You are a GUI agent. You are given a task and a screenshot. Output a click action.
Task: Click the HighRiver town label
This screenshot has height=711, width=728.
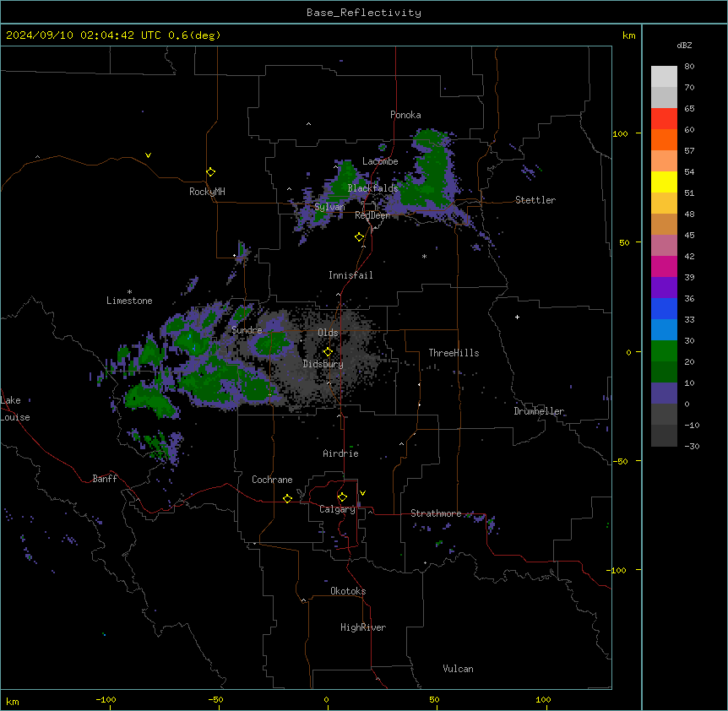pos(363,627)
